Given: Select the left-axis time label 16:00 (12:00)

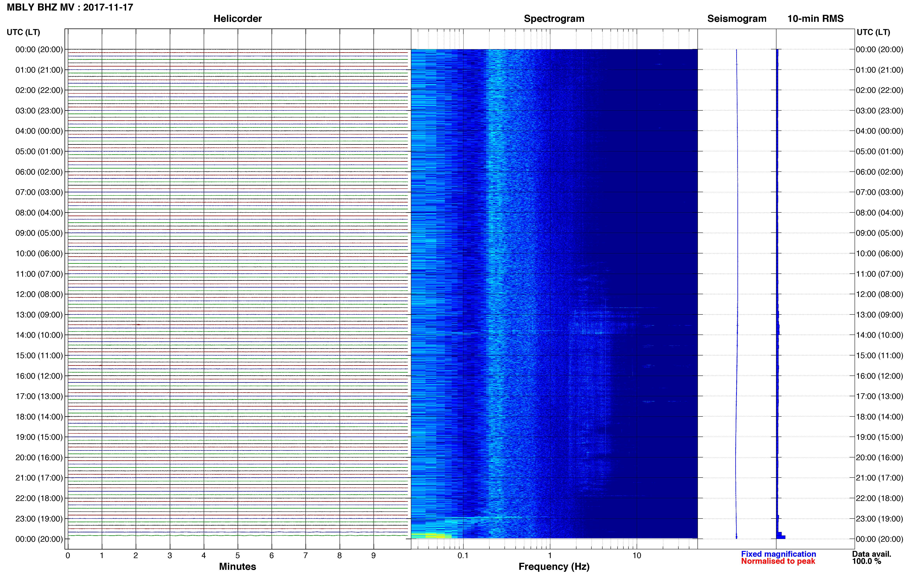Looking at the screenshot, I should click(x=39, y=376).
